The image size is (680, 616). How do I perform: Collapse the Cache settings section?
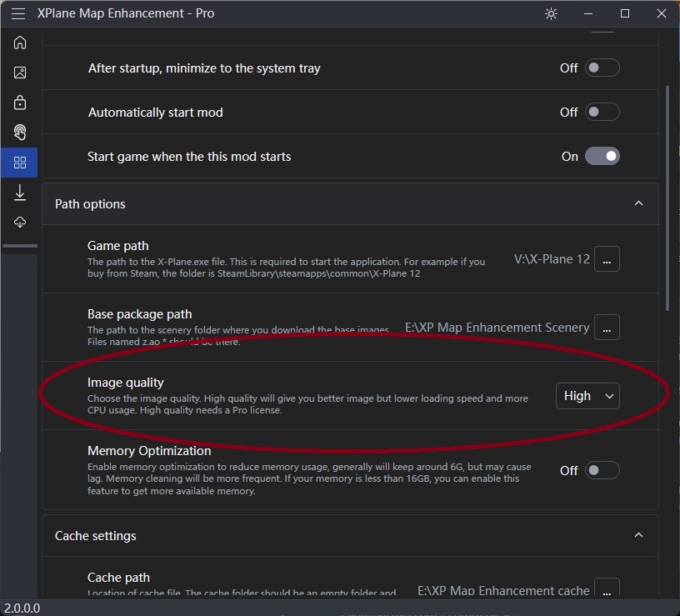tap(638, 535)
